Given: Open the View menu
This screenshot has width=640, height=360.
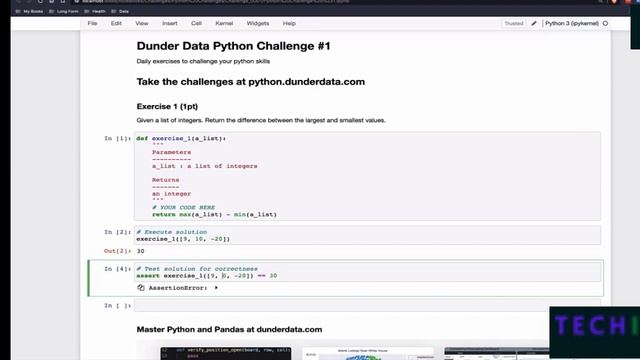Looking at the screenshot, I should pyautogui.click(x=142, y=23).
